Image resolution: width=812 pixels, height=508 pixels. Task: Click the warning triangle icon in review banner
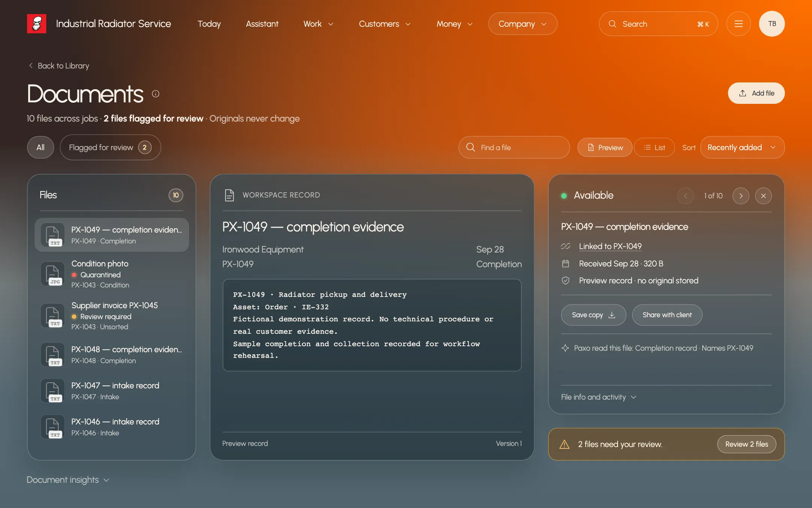click(x=564, y=444)
